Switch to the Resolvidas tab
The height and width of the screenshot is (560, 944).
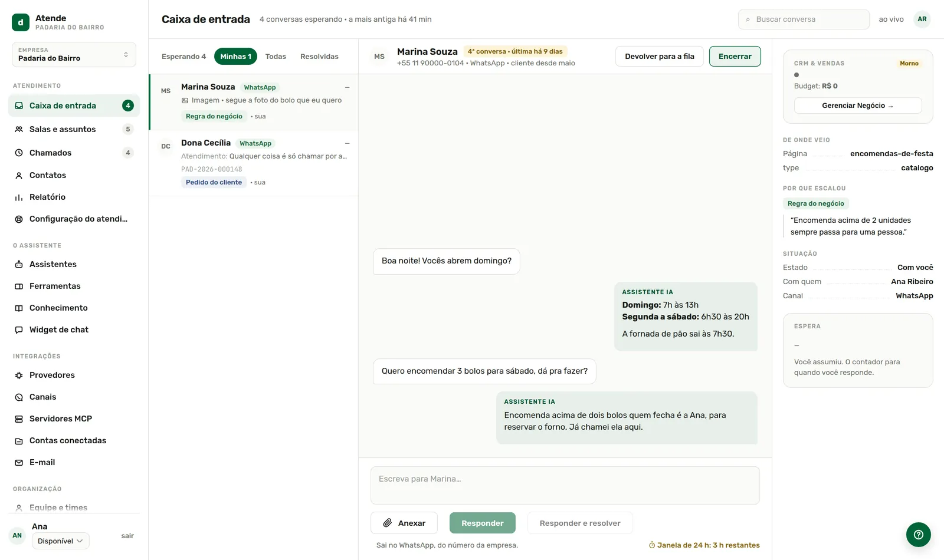click(x=319, y=57)
